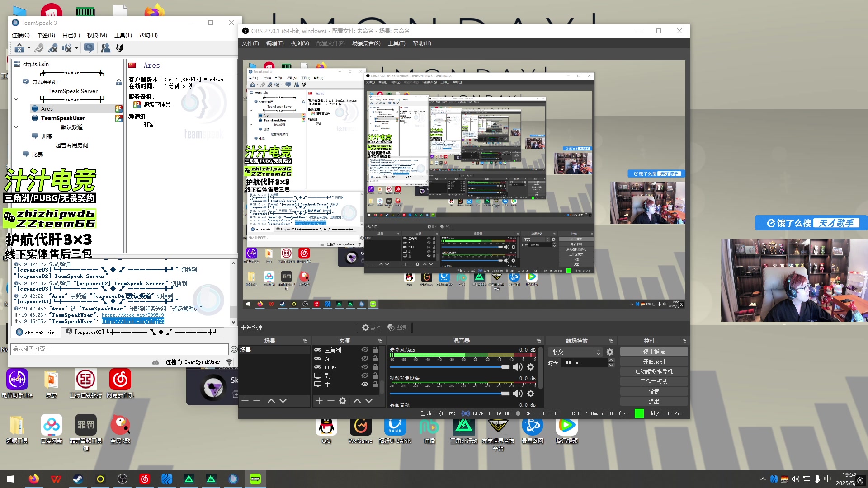
Task: Move selected OBS source up
Action: tap(357, 401)
